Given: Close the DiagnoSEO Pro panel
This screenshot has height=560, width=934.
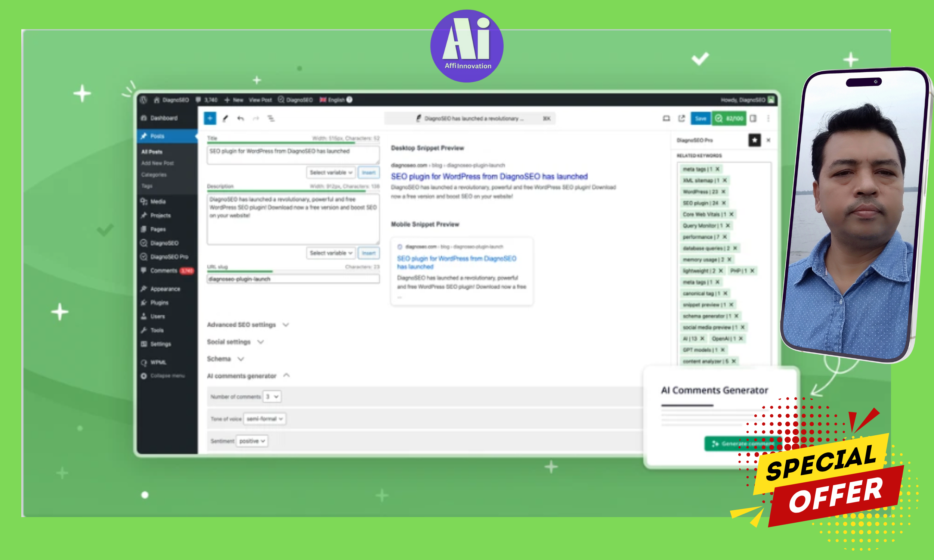Looking at the screenshot, I should (768, 140).
